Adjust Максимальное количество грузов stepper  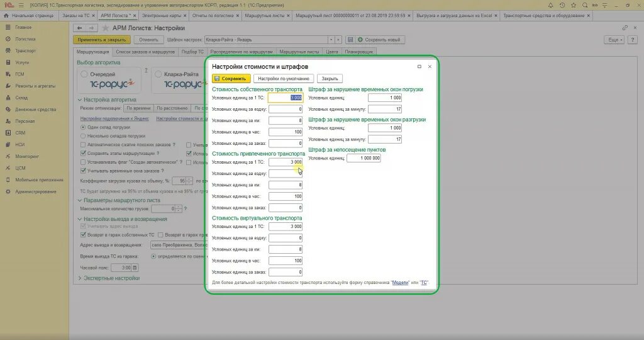point(178,209)
